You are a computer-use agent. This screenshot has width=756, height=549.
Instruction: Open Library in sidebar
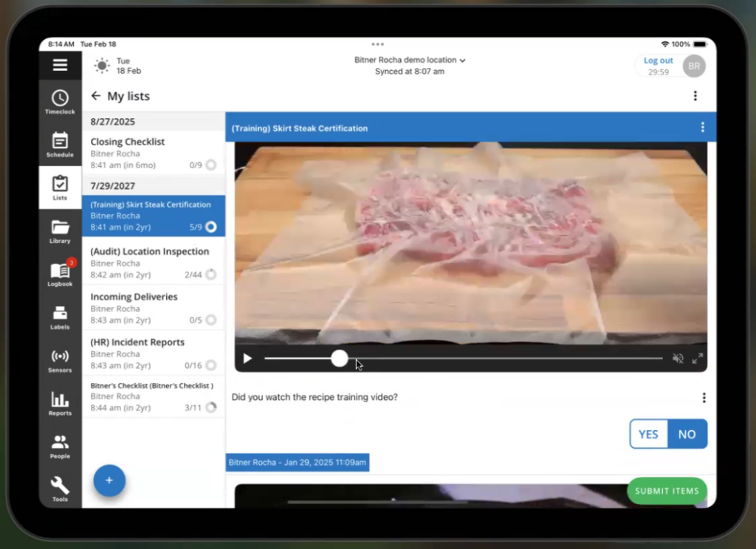tap(60, 231)
